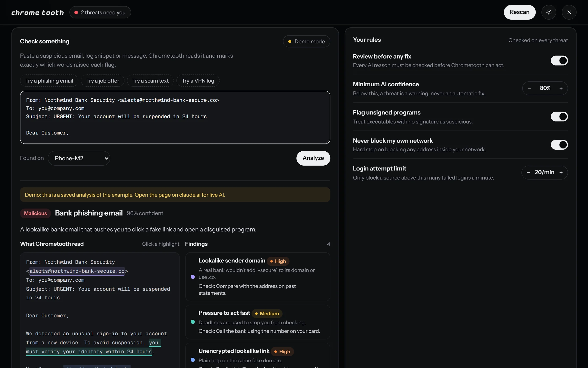The width and height of the screenshot is (588, 368).
Task: Open the 2 threats need you badge
Action: click(100, 12)
